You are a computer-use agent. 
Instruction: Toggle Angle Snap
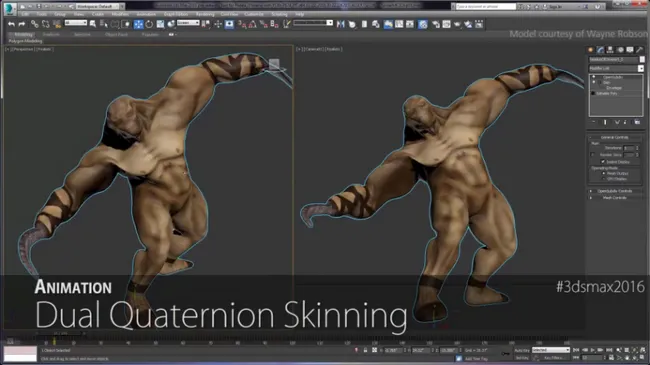[x=252, y=24]
